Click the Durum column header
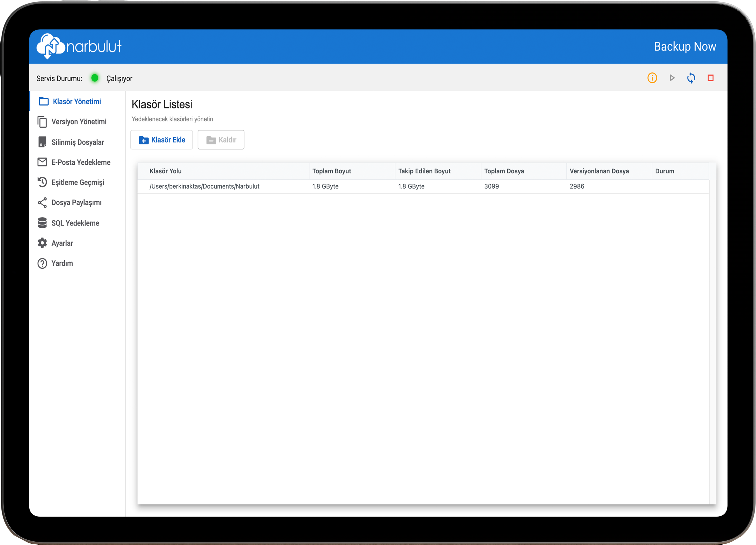This screenshot has width=756, height=545. click(680, 171)
